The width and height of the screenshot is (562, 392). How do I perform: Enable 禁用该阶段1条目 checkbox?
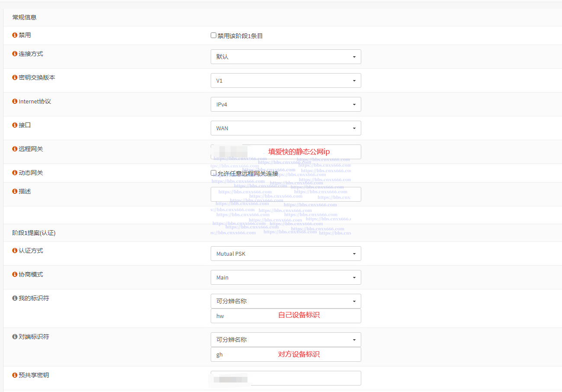[x=213, y=35]
